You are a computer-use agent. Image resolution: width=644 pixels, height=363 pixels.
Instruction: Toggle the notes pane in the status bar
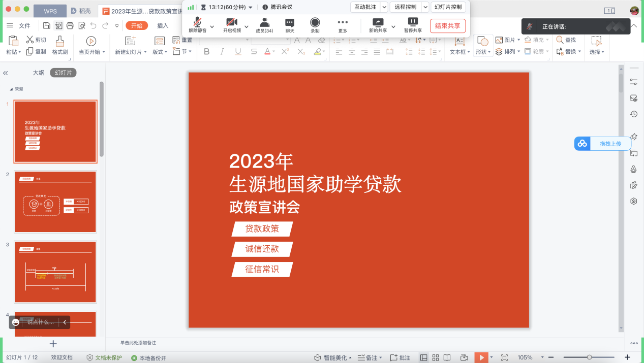pos(368,357)
